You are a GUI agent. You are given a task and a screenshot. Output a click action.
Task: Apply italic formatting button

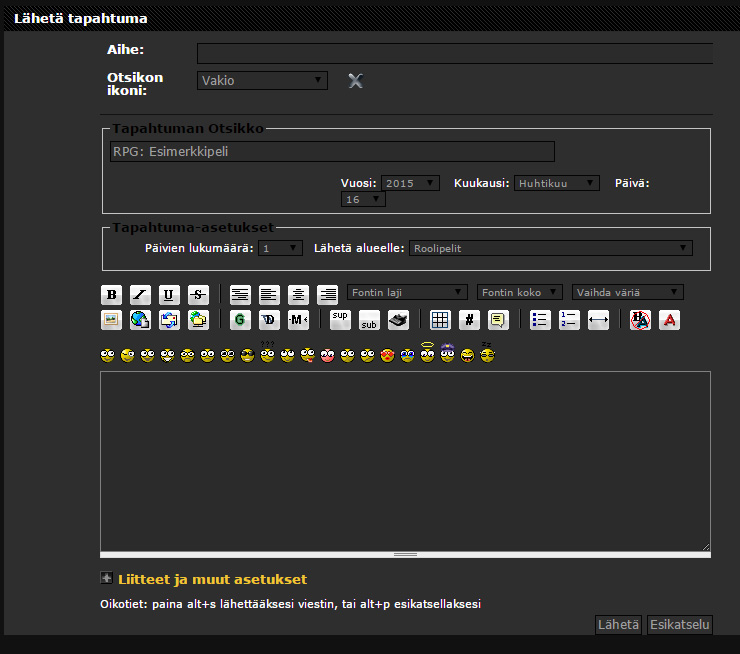(140, 294)
